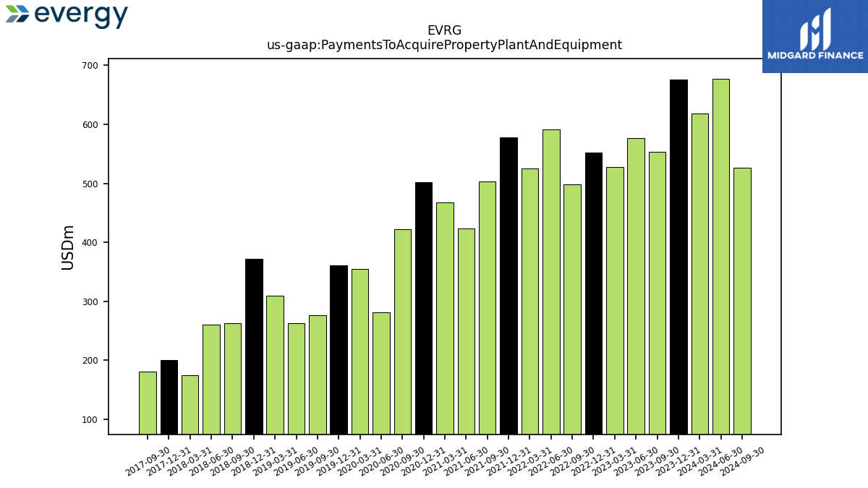Click the Midgard Finance logo
868x488 pixels.
pos(815,36)
